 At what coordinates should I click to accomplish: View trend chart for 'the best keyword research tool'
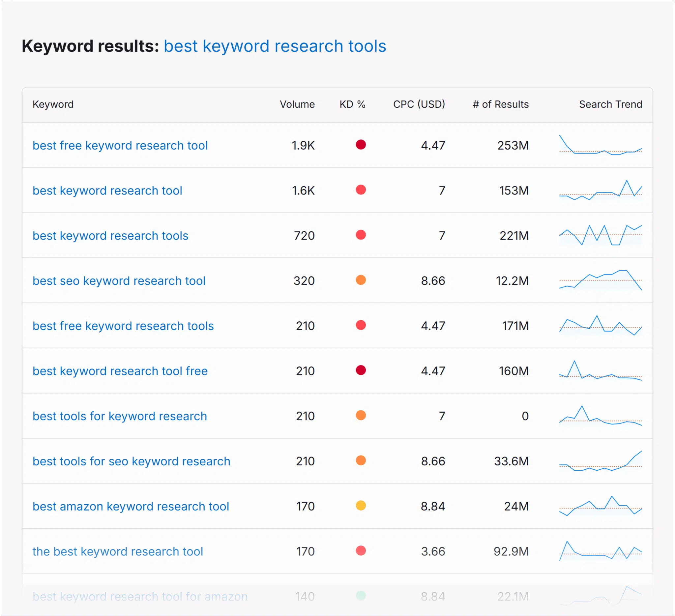point(601,551)
